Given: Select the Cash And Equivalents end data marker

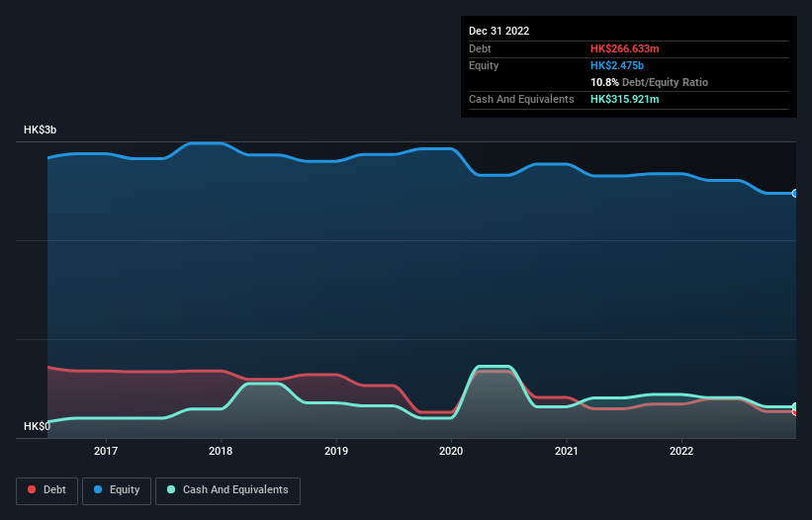Looking at the screenshot, I should [795, 406].
